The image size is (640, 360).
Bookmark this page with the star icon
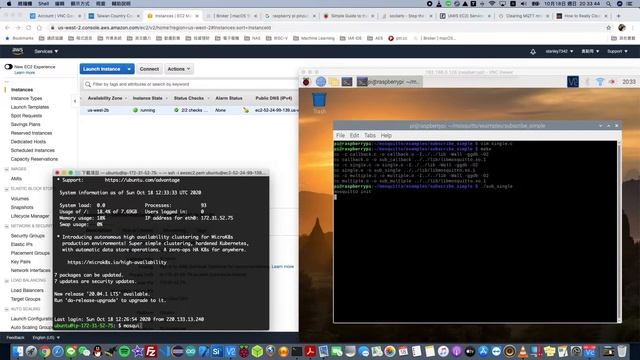(609, 28)
